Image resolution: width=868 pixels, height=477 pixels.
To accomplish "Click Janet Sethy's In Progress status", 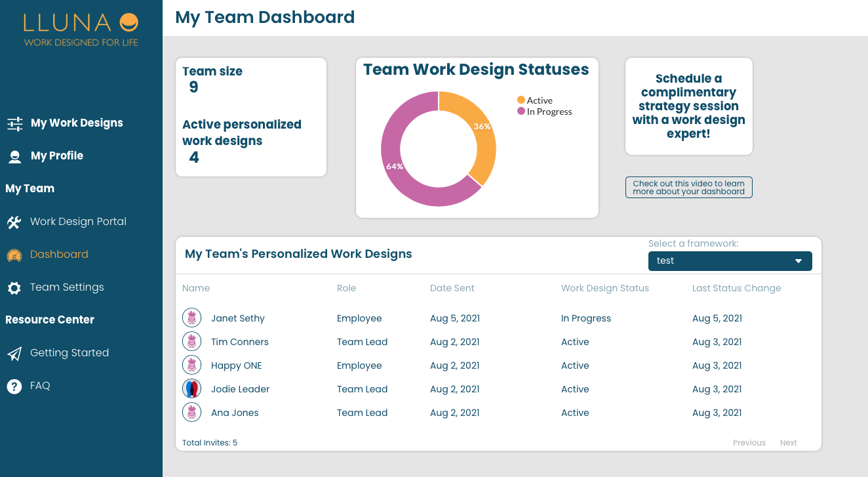I will point(586,318).
